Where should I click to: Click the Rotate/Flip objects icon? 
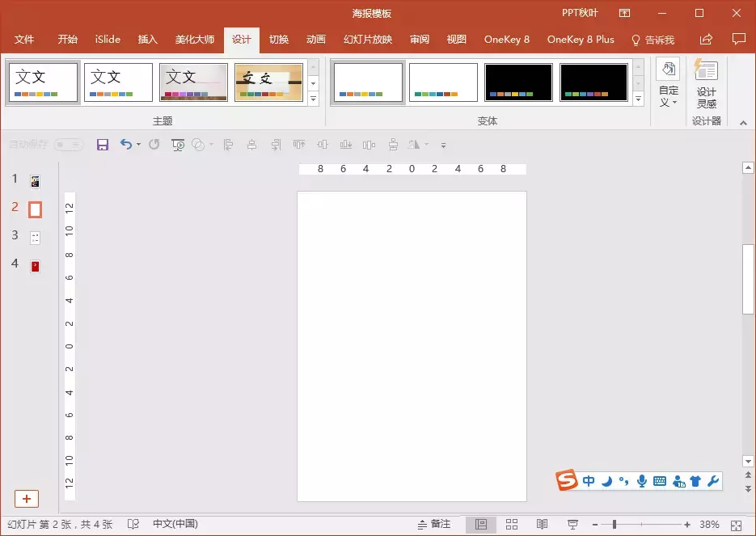point(414,144)
